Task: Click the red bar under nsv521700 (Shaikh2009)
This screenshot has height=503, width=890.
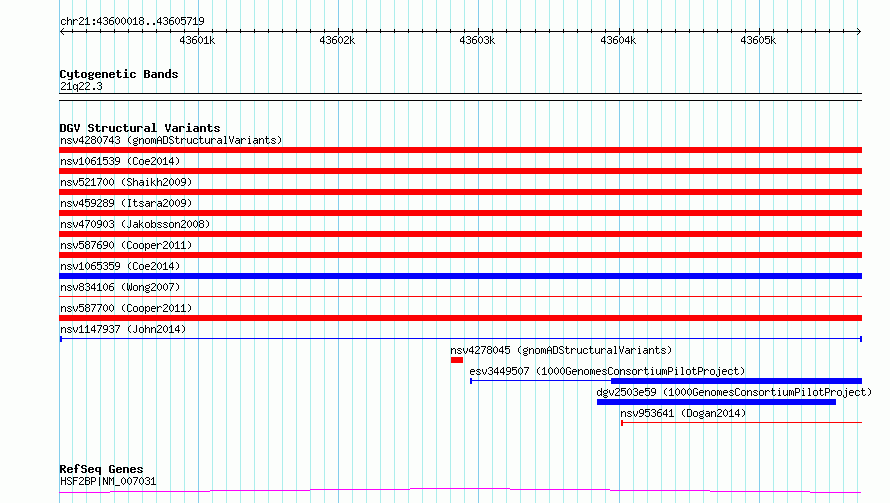Action: coord(460,192)
